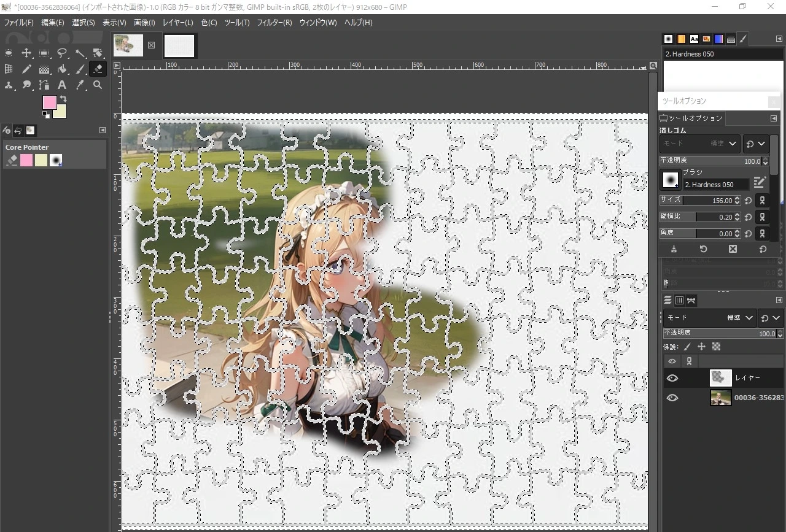Screen dimensions: 786x532
Task: Click the pink foreground color swatch
Action: click(49, 102)
